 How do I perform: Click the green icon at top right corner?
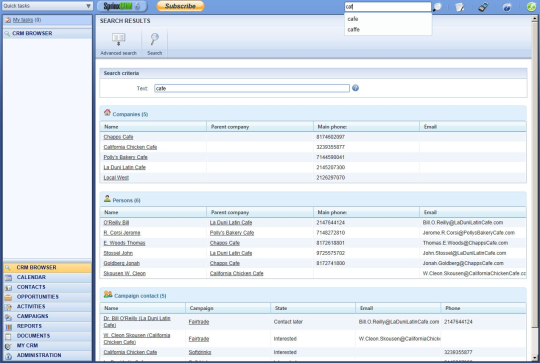(531, 7)
